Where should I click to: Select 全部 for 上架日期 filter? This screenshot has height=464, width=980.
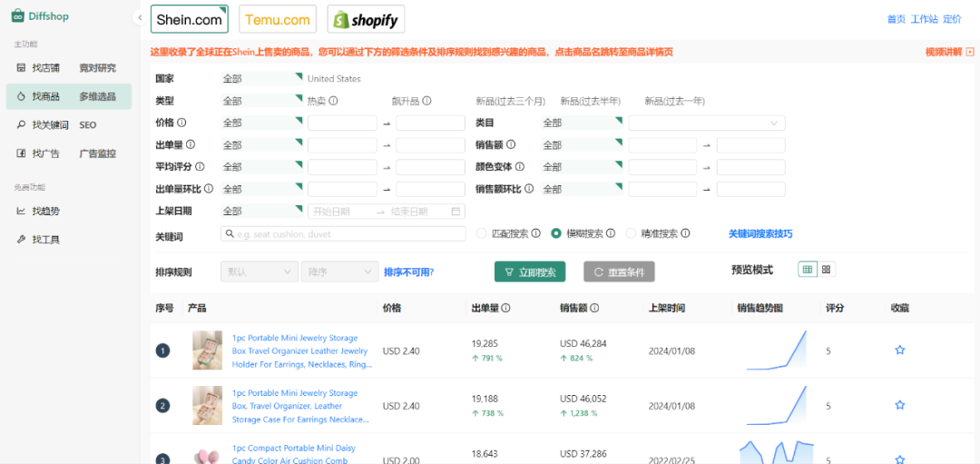(261, 211)
